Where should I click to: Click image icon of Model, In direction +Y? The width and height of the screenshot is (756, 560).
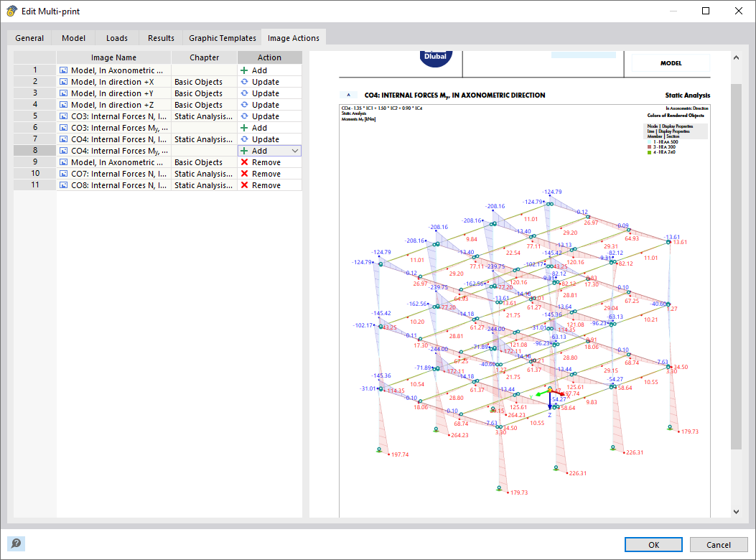[x=63, y=93]
